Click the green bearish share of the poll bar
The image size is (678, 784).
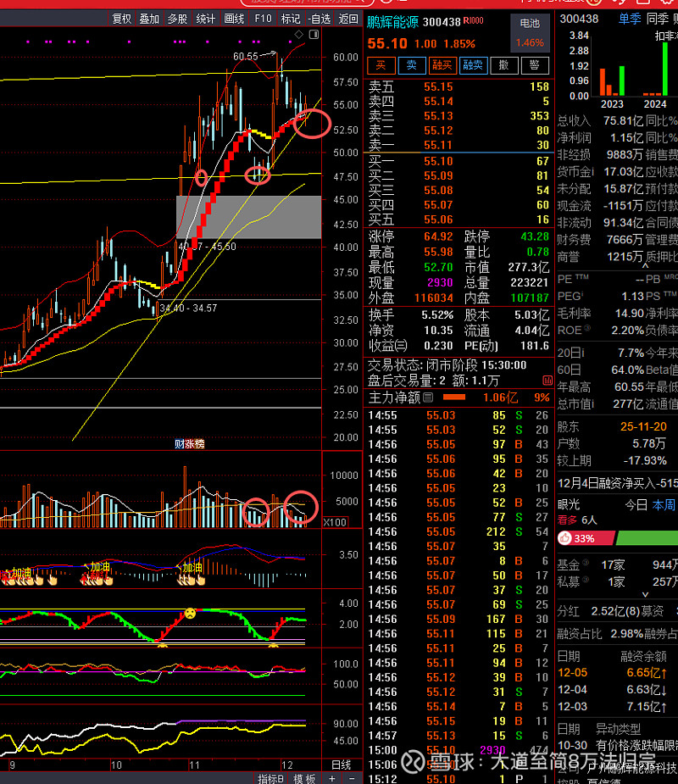click(647, 538)
